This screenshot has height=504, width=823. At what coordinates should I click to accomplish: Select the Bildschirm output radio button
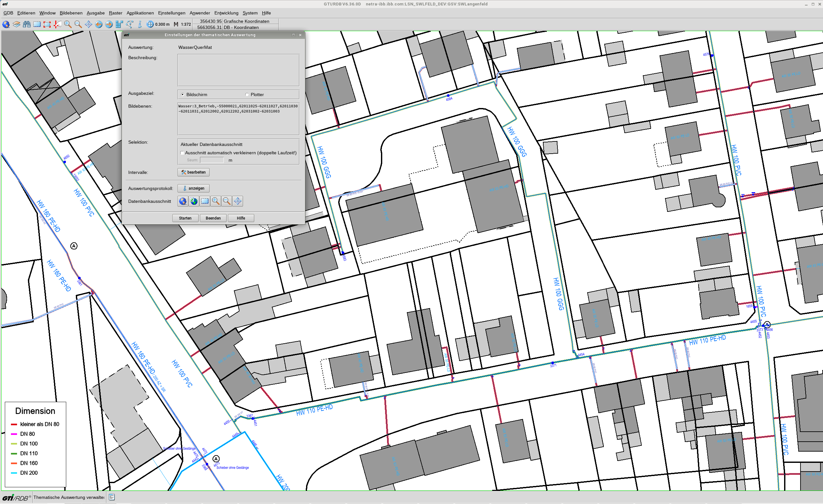pos(183,94)
